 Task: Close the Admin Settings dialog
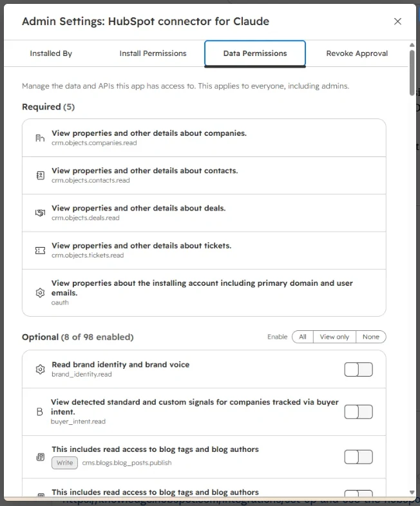tap(397, 21)
